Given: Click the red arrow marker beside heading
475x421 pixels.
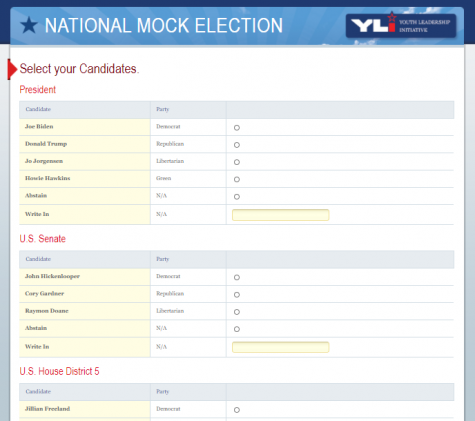Looking at the screenshot, I should coord(12,69).
